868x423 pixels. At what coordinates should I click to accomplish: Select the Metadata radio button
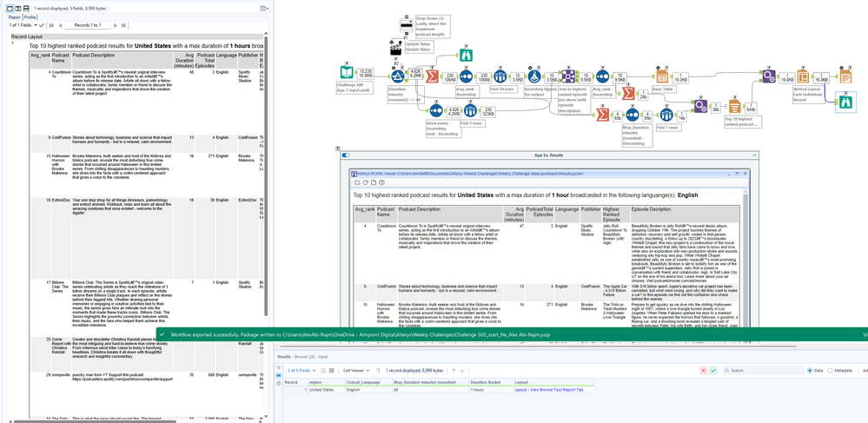click(830, 370)
